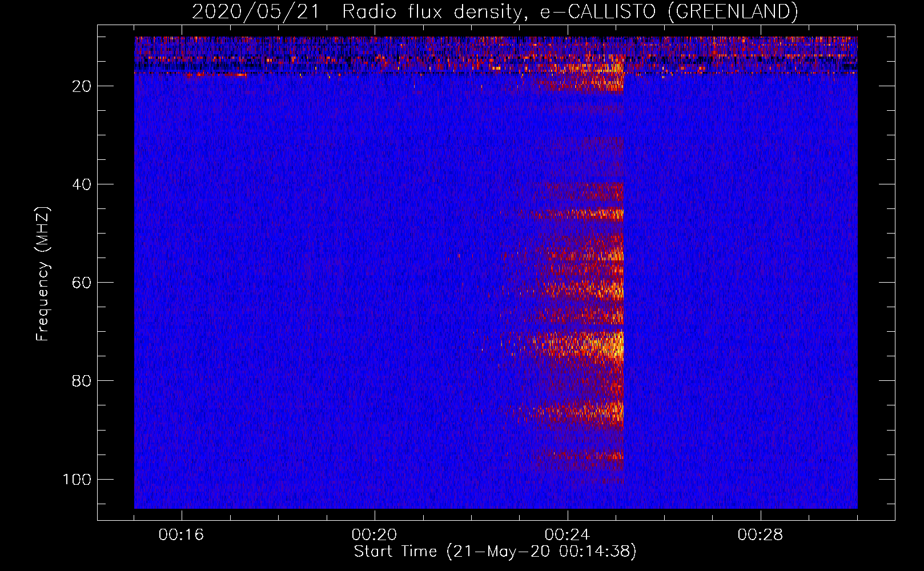Click the 20 frequency tick label
The image size is (924, 571).
[x=82, y=86]
